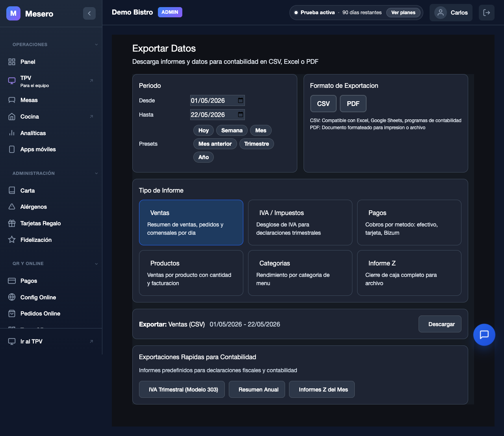Click the external arrow beside Ir al TPV
504x436 pixels.
click(x=91, y=341)
